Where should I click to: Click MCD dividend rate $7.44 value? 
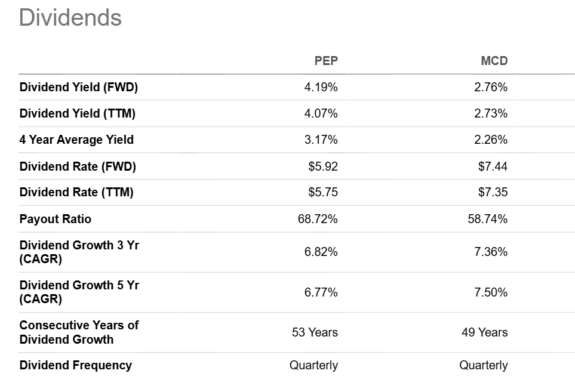click(493, 166)
